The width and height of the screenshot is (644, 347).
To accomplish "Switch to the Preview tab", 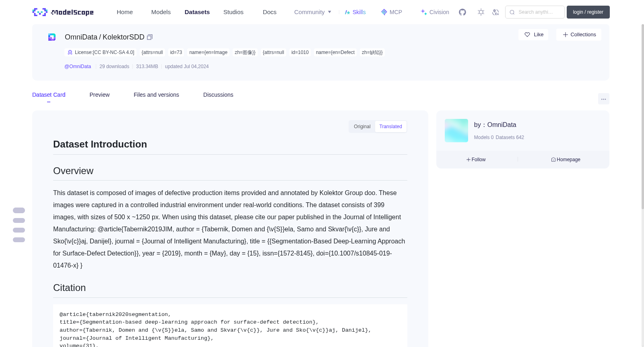I will click(x=99, y=95).
